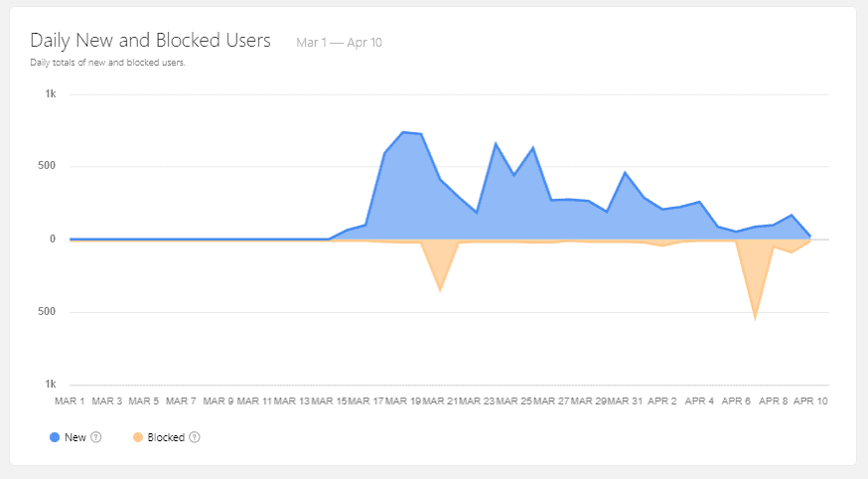Click the Daily New and Blocked Users title
This screenshot has width=868, height=479.
click(150, 41)
